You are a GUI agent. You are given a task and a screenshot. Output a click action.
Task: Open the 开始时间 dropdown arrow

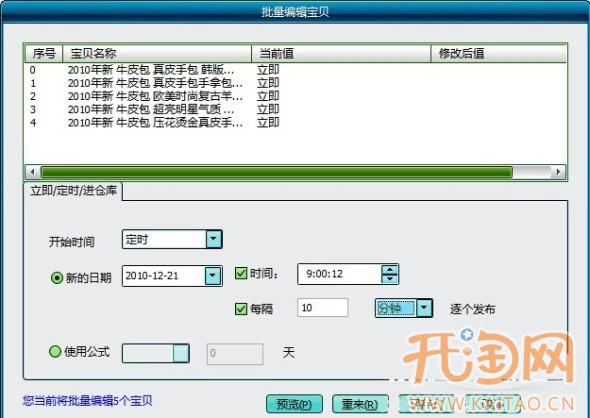click(214, 239)
